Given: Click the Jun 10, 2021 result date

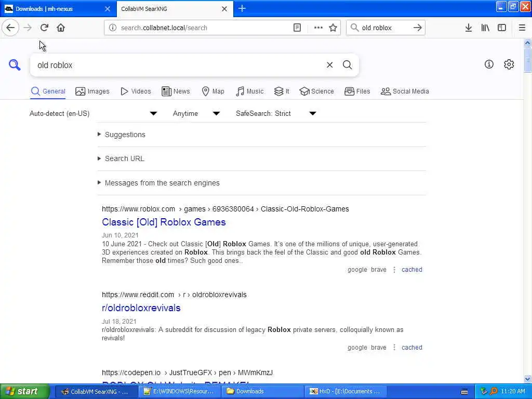Looking at the screenshot, I should coord(120,235).
